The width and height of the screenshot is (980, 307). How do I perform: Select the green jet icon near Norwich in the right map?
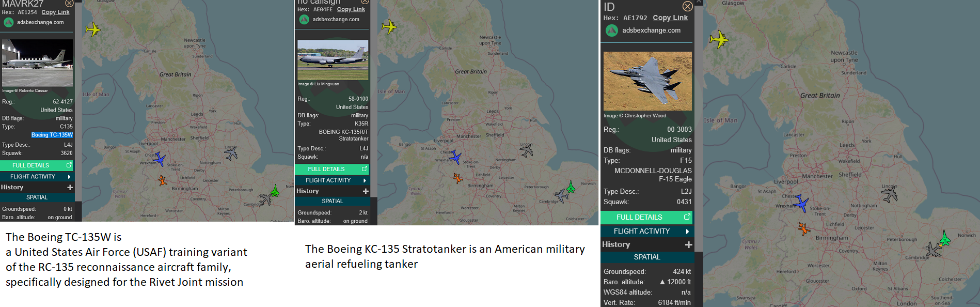pyautogui.click(x=945, y=238)
